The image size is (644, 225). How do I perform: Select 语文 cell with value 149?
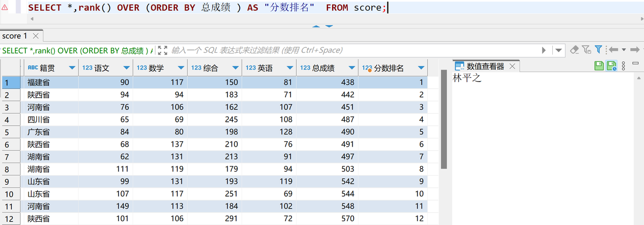[106, 206]
